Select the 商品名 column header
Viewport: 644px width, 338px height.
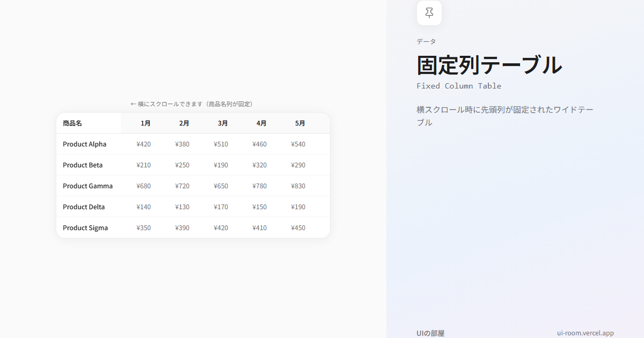89,123
